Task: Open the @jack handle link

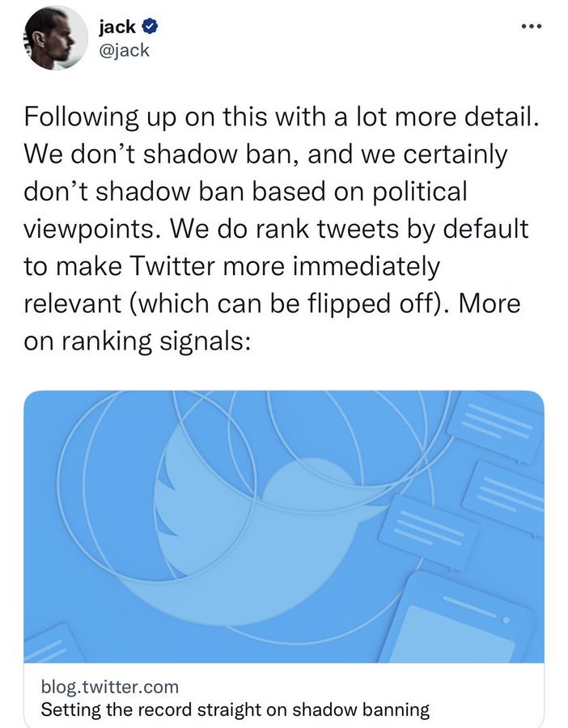Action: point(124,50)
